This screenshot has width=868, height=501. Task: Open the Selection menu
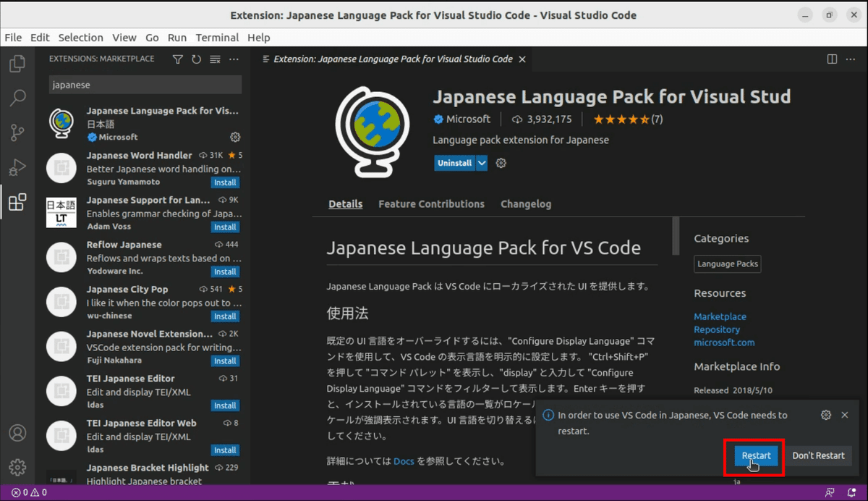click(80, 38)
